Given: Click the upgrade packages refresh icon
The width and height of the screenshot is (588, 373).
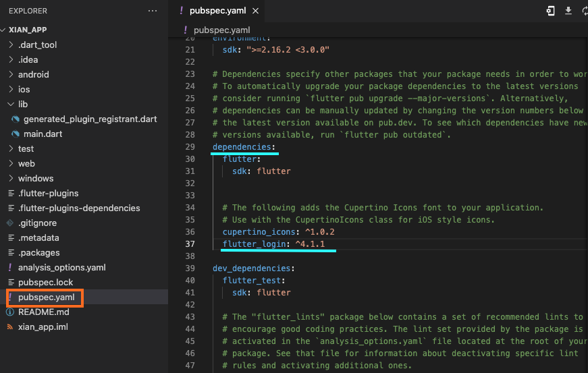Looking at the screenshot, I should (584, 11).
